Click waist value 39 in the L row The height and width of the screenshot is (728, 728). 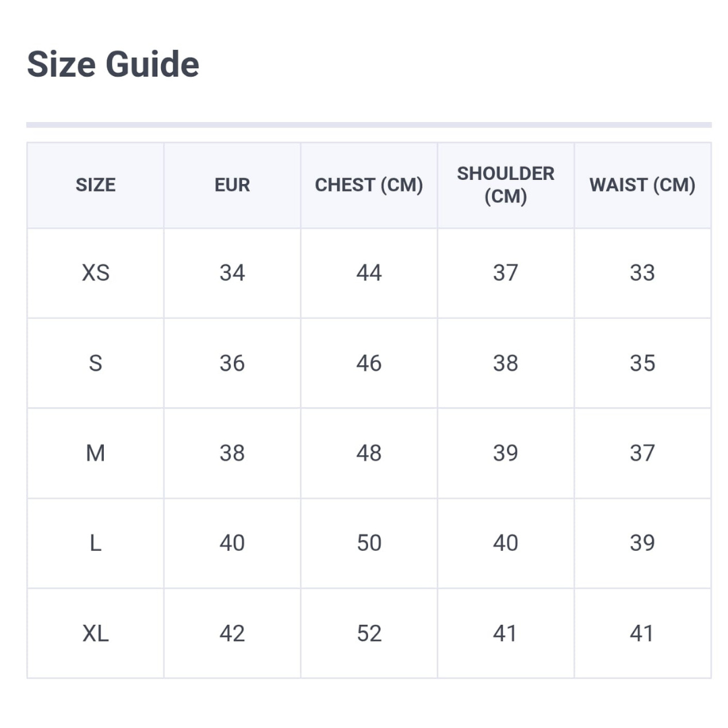click(642, 543)
